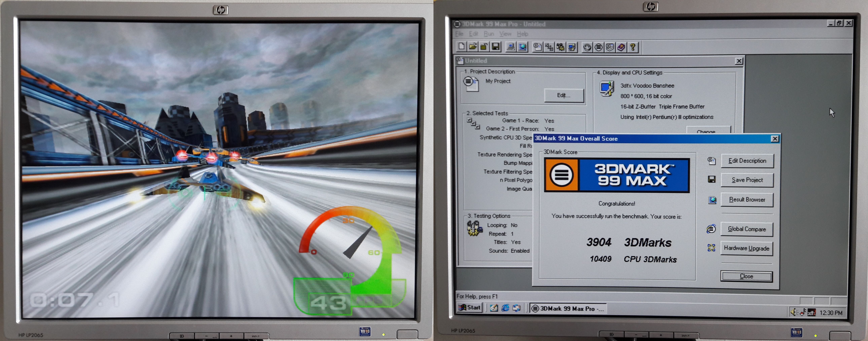Click the Open project folder icon

pyautogui.click(x=473, y=46)
